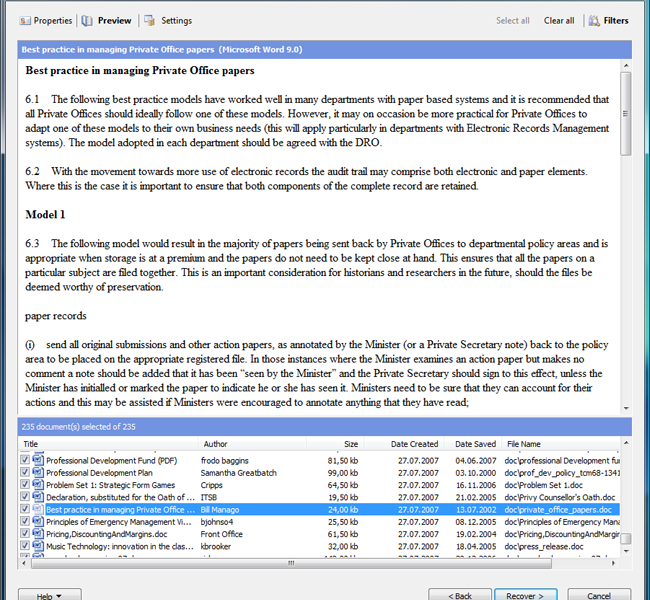Click the list horizontal scroll right arrow
The image size is (650, 600).
614,563
